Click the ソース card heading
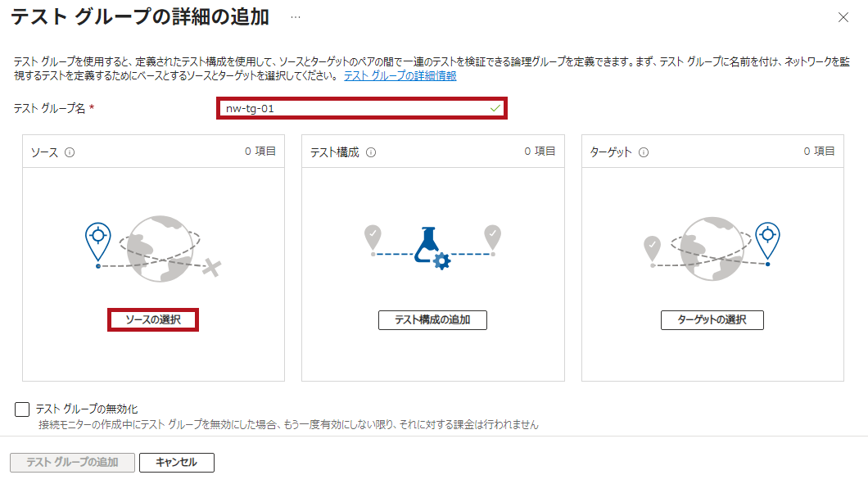868x484 pixels. tap(44, 152)
